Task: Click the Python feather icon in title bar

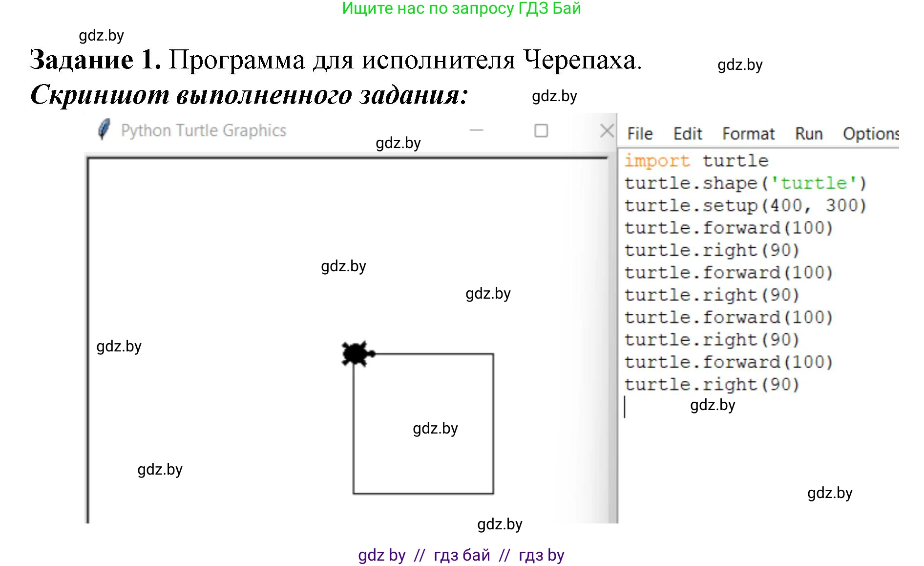Action: click(x=104, y=130)
